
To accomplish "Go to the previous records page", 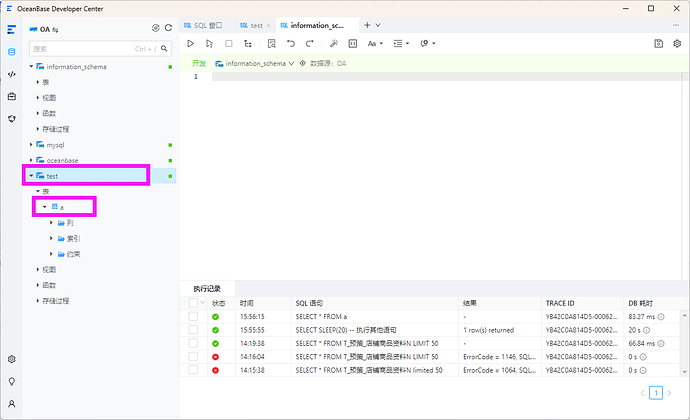I will point(642,393).
